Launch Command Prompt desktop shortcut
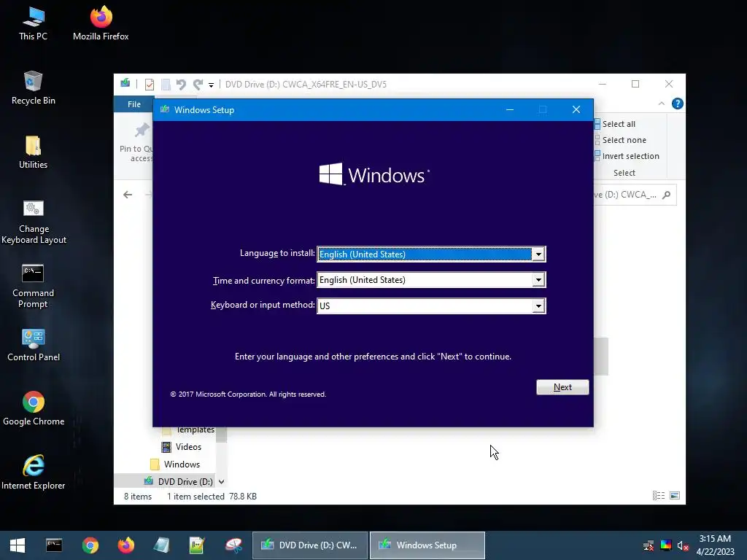The width and height of the screenshot is (747, 560). click(x=33, y=286)
